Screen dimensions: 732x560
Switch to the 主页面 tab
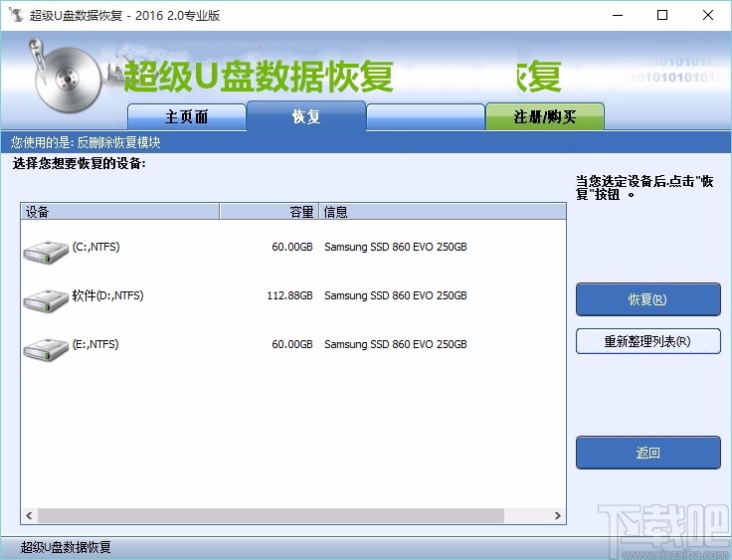tap(187, 116)
